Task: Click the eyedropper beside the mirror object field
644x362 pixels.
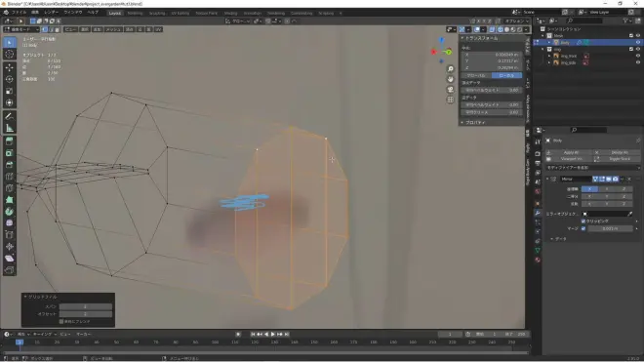Action: point(630,214)
